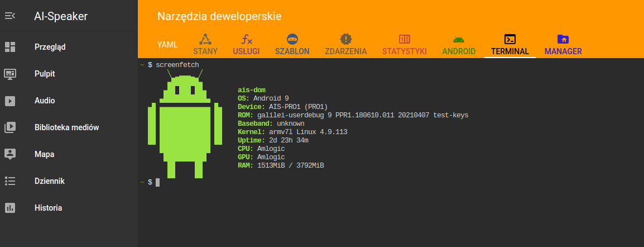Screen dimensions: 644x247
Task: Select the TERMINAL tab
Action: point(510,45)
